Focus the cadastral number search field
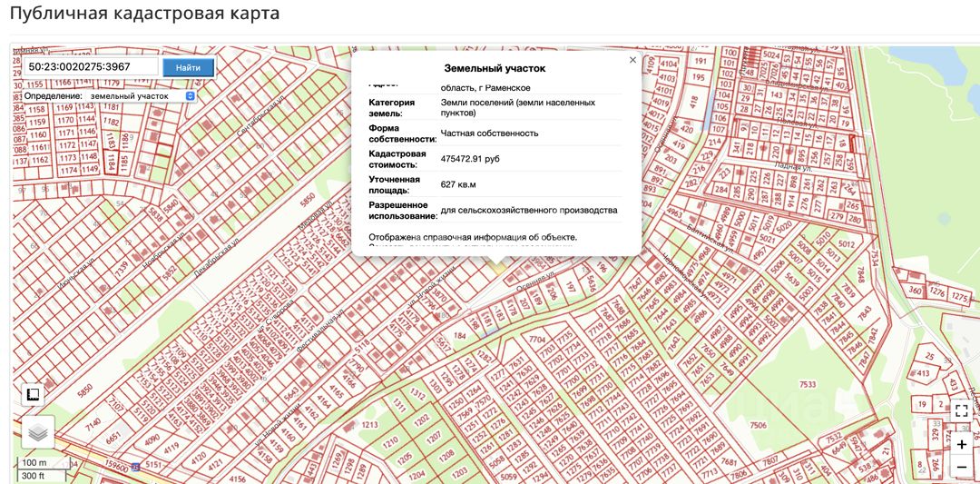Image resolution: width=980 pixels, height=484 pixels. 92,67
